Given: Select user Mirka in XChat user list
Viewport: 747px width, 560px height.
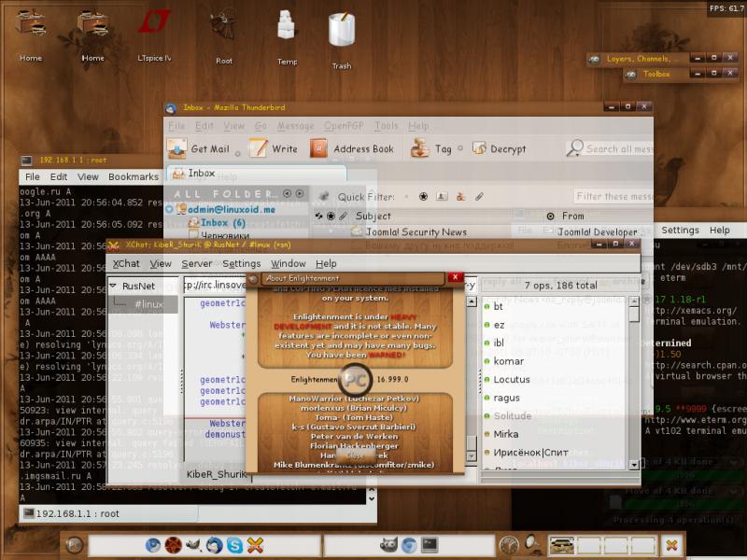Looking at the screenshot, I should coord(506,434).
